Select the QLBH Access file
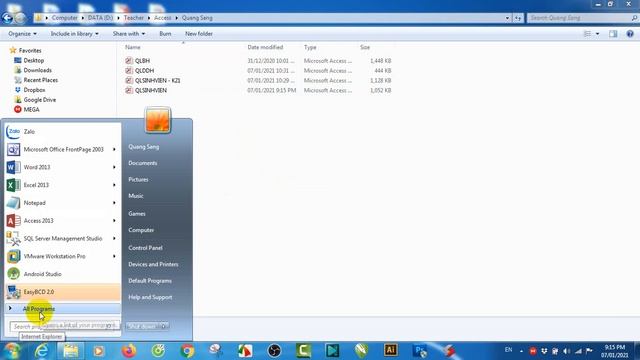Screen dimensions: 640x360 [142, 61]
